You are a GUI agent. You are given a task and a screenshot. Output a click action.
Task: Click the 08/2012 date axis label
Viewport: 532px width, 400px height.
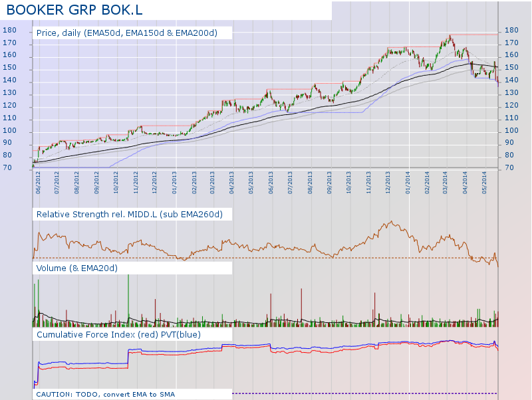(x=76, y=183)
